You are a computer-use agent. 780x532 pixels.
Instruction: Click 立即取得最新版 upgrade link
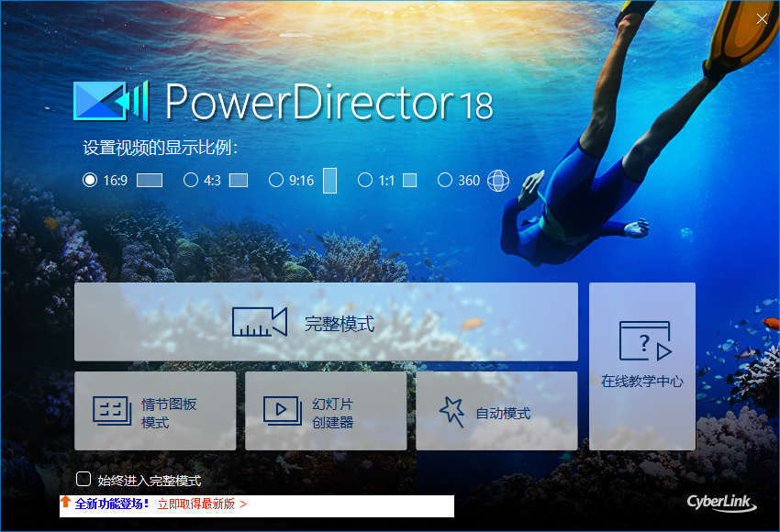(202, 504)
